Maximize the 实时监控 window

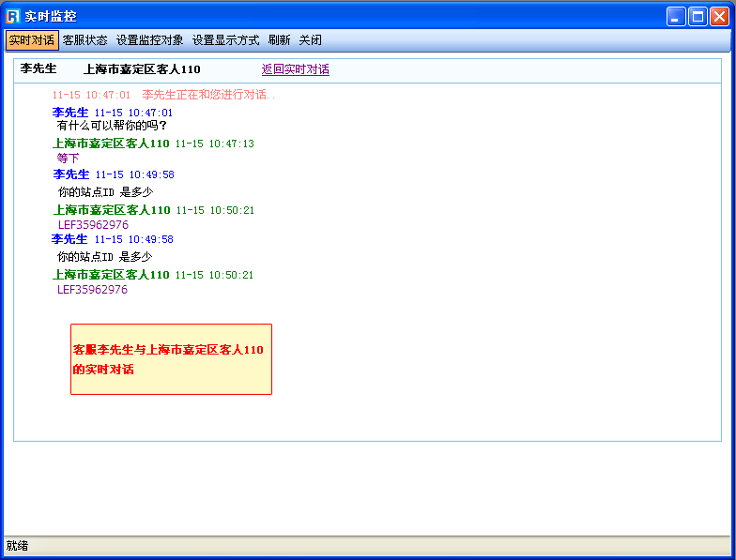coord(698,17)
